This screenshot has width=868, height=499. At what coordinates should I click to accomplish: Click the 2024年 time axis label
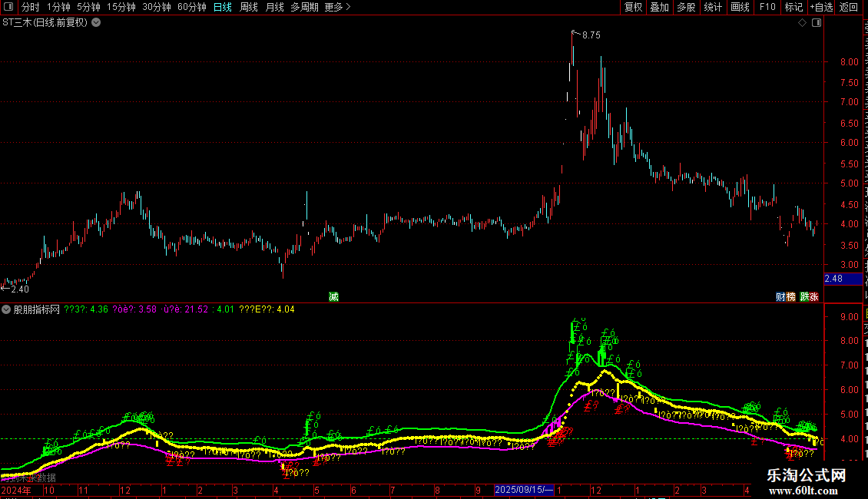(16, 490)
